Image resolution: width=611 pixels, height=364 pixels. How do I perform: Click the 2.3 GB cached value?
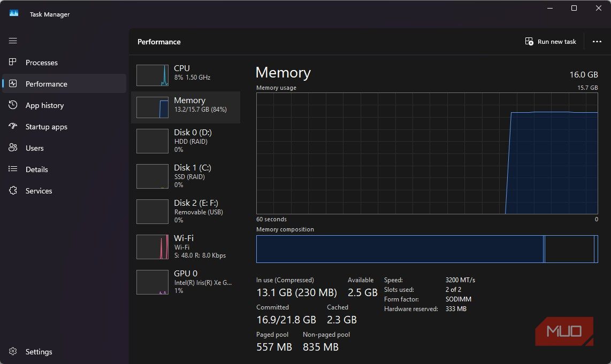point(342,320)
